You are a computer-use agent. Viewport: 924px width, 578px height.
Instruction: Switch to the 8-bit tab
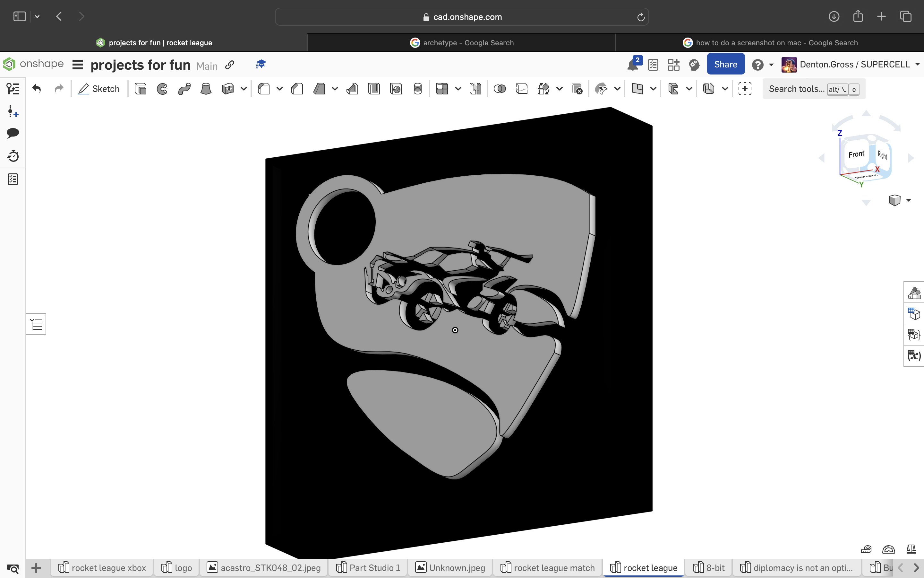[x=709, y=568]
